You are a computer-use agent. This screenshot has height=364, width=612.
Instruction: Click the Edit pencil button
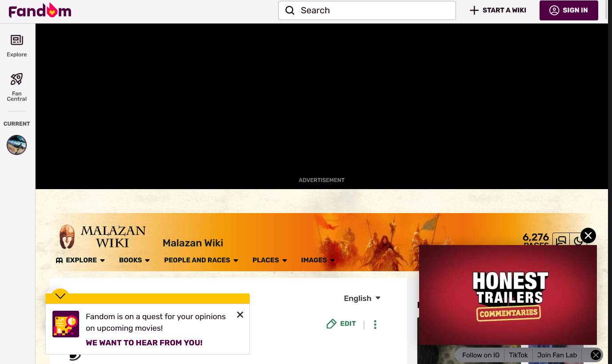click(341, 324)
